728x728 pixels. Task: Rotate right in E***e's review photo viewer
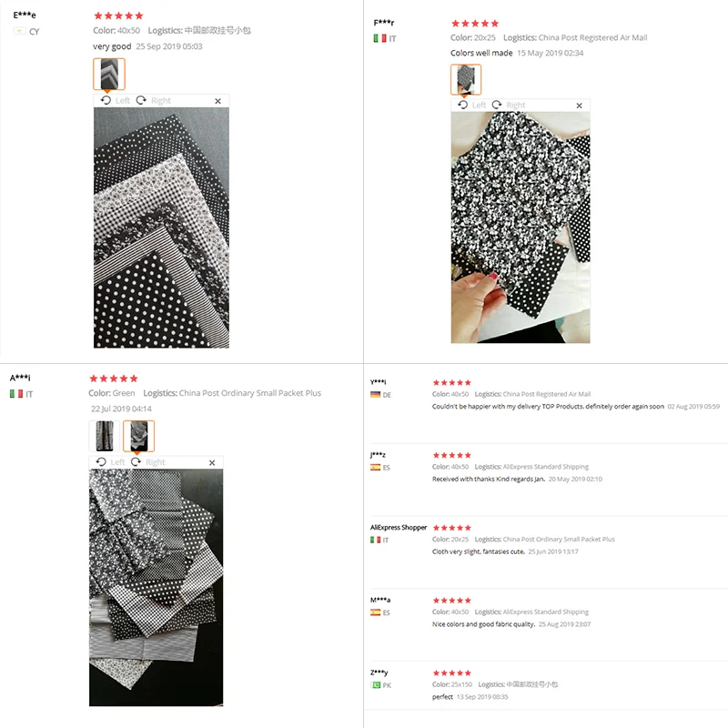tap(153, 100)
